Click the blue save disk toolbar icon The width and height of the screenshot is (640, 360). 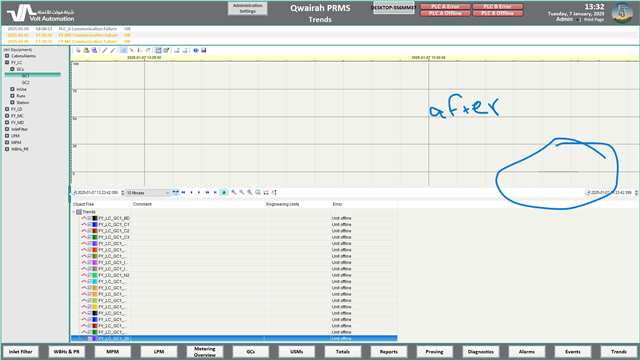pyautogui.click(x=204, y=50)
